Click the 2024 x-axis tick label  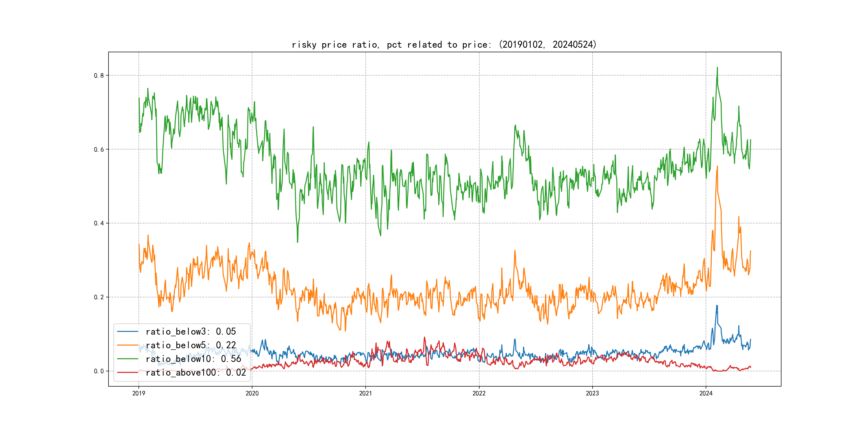pyautogui.click(x=706, y=393)
